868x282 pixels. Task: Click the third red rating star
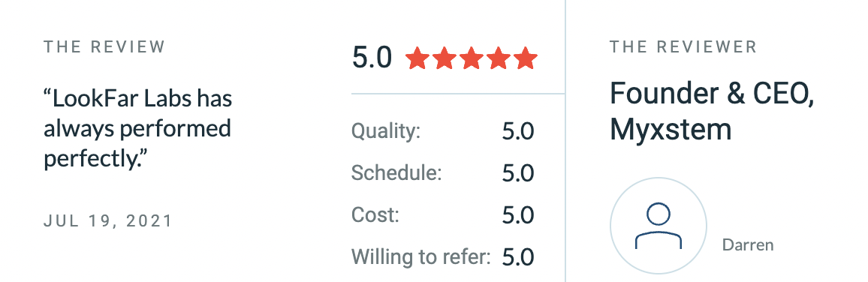471,58
